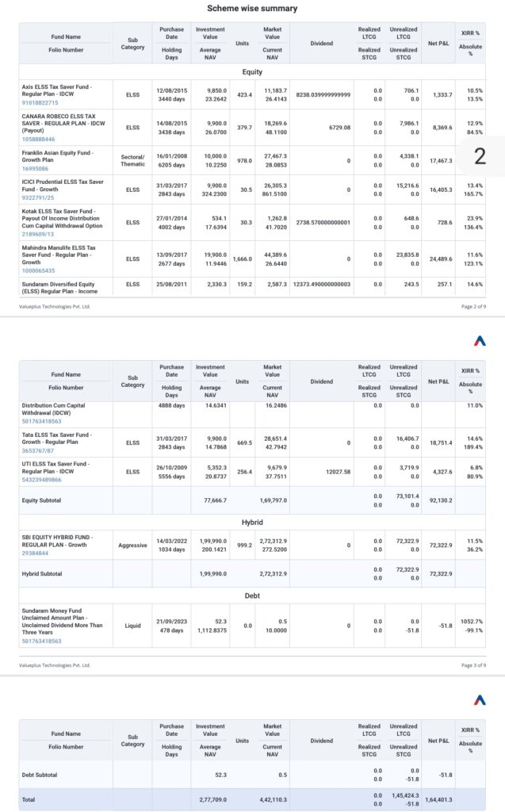Click purchase date 27/01/2014

click(172, 219)
